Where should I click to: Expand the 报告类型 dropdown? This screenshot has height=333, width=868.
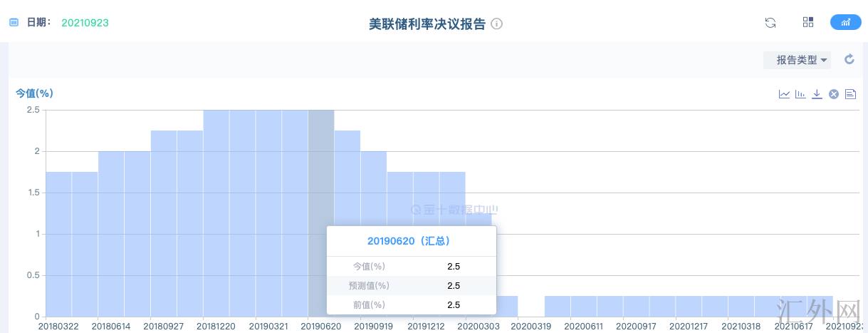pos(797,60)
